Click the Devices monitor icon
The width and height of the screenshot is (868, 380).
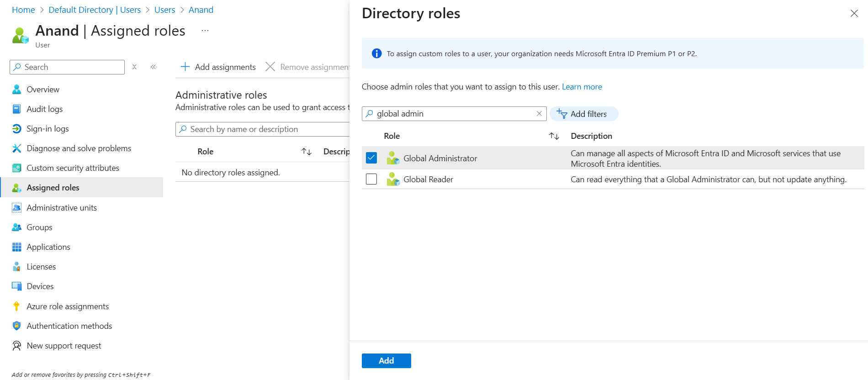pyautogui.click(x=17, y=286)
